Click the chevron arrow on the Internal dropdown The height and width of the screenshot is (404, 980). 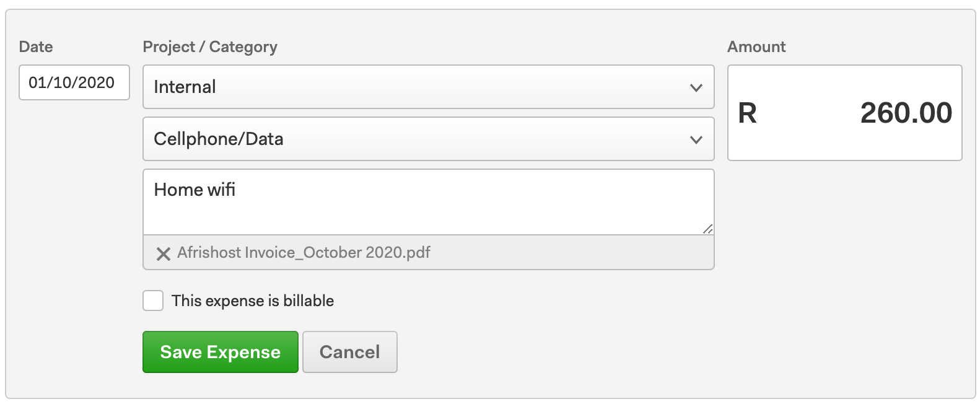[696, 87]
